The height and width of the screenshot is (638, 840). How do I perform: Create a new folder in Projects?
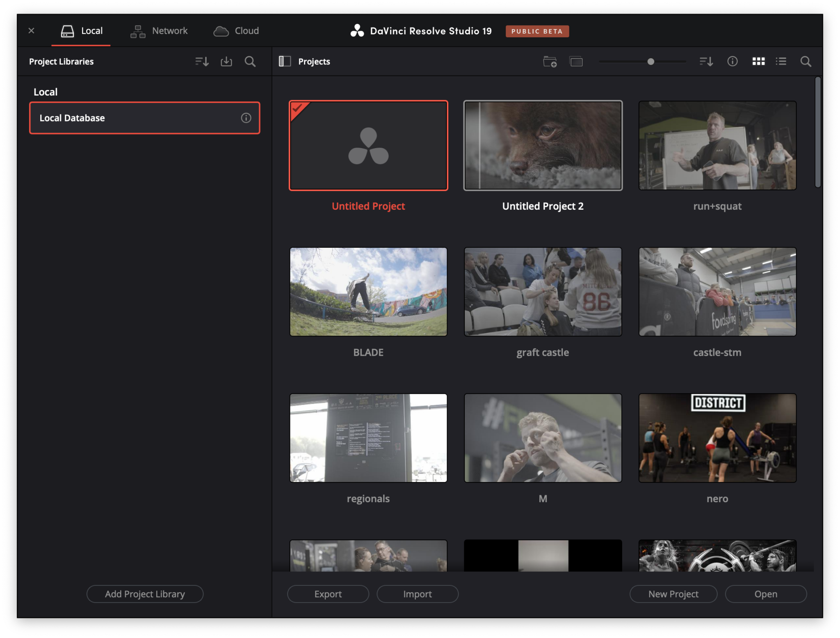[x=550, y=62]
